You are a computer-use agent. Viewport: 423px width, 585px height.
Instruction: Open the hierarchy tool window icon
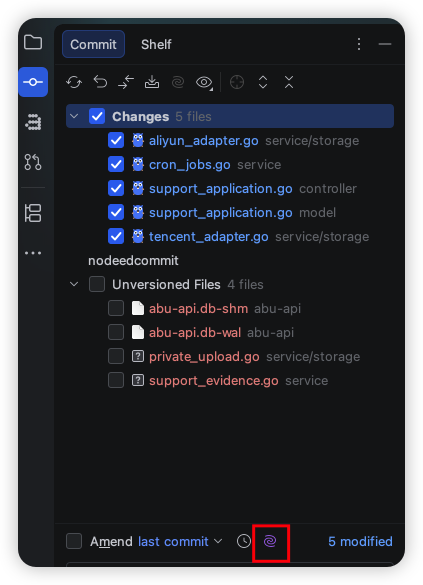(33, 213)
